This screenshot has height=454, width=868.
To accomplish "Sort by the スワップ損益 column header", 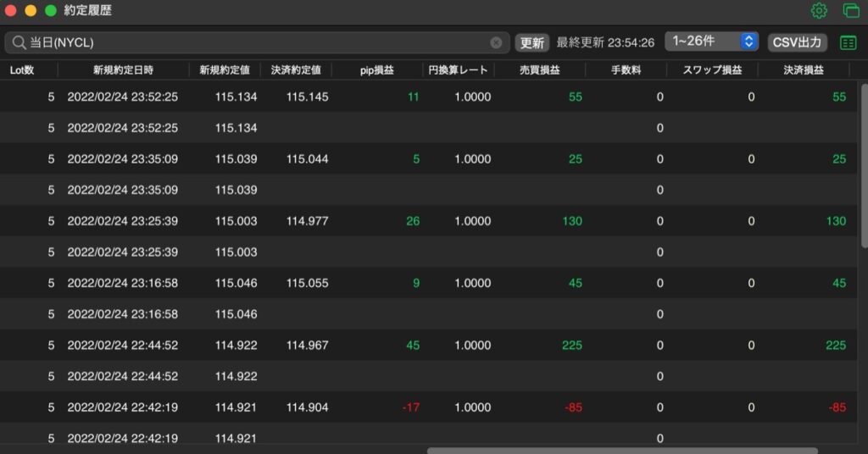I will pos(712,70).
